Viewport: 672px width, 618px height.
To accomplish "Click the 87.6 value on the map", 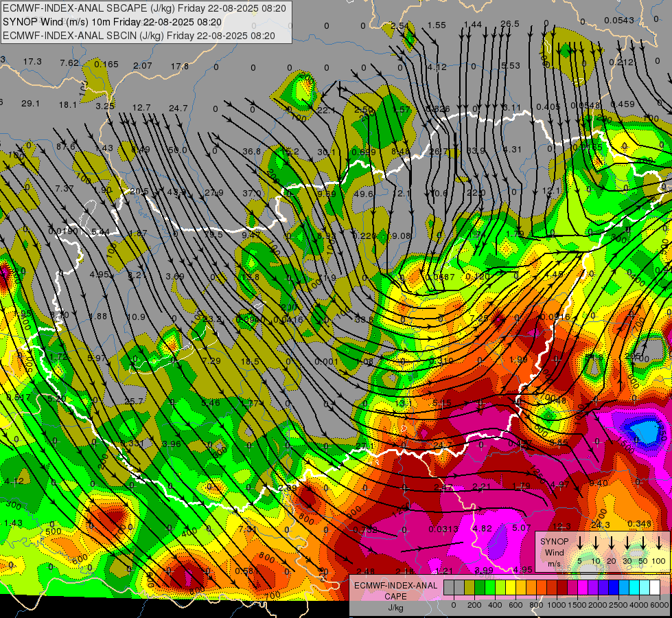I will coord(66,147).
